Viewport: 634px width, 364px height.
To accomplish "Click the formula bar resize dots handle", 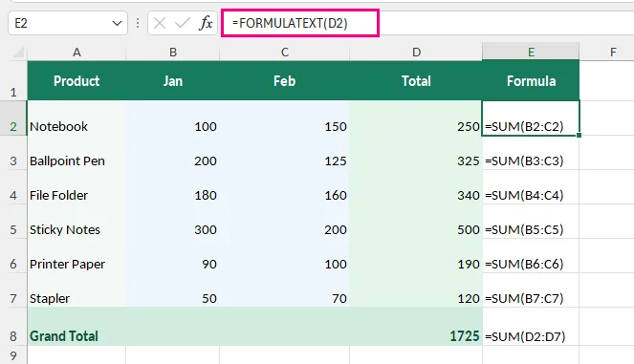I will [x=138, y=24].
